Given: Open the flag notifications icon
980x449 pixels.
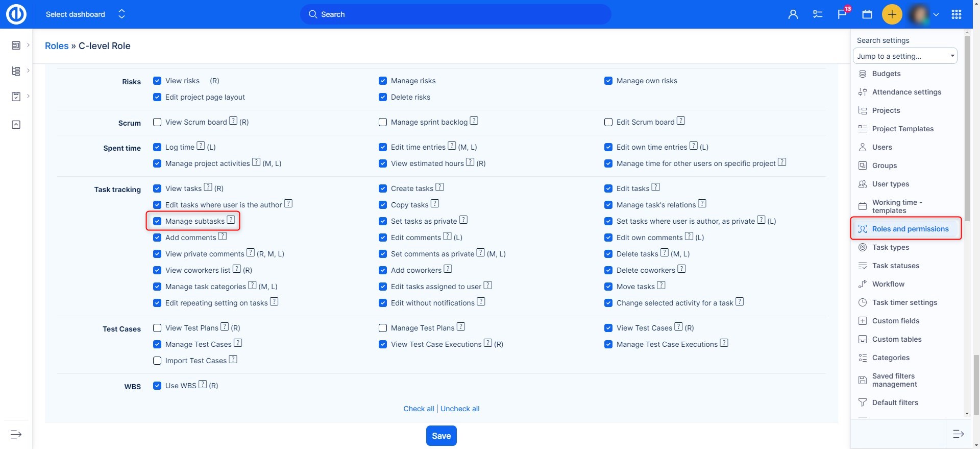Looking at the screenshot, I should pyautogui.click(x=842, y=14).
